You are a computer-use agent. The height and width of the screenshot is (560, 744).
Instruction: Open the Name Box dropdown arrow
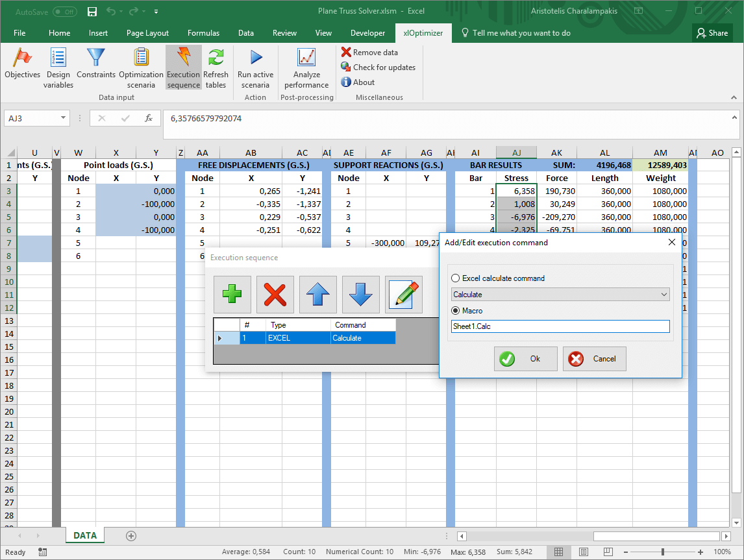coord(63,118)
